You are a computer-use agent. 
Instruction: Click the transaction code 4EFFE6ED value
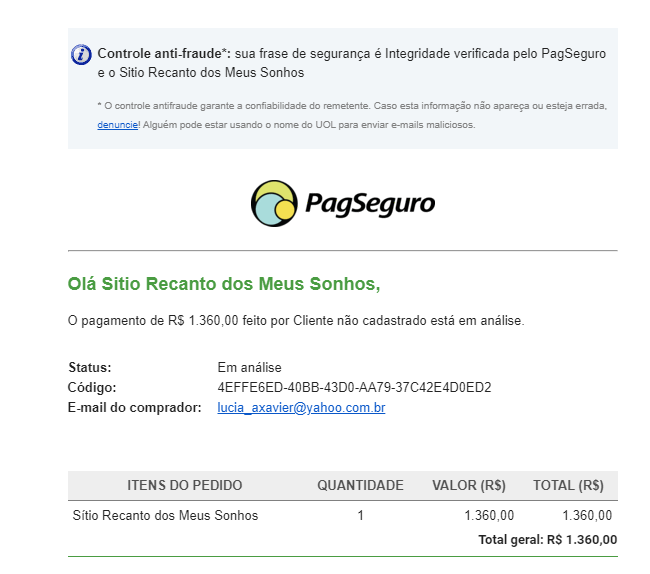click(x=354, y=388)
